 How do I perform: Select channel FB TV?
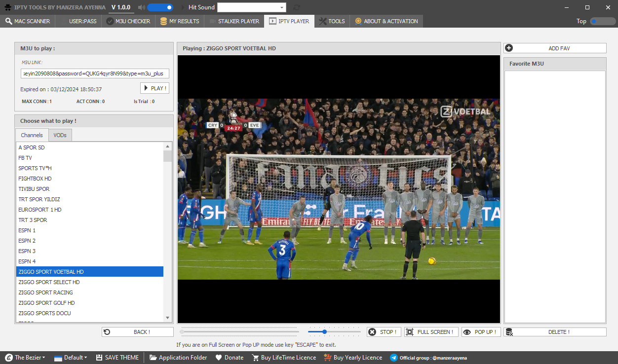click(90, 158)
